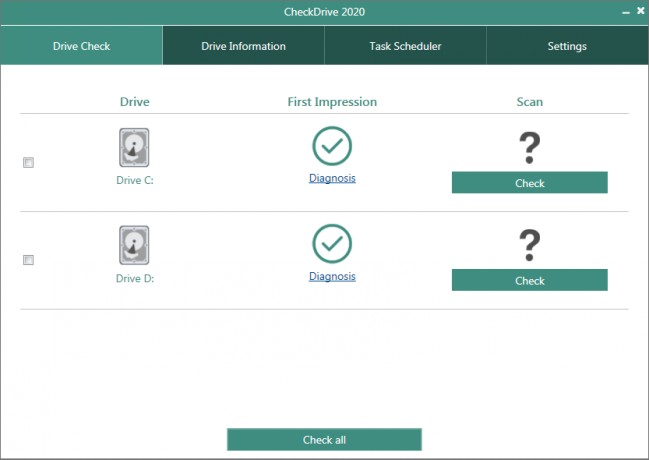This screenshot has width=649, height=460.
Task: Open the Drive Information tab
Action: pyautogui.click(x=243, y=46)
